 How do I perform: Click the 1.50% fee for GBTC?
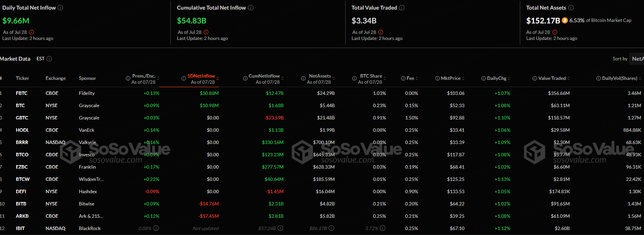tap(411, 118)
